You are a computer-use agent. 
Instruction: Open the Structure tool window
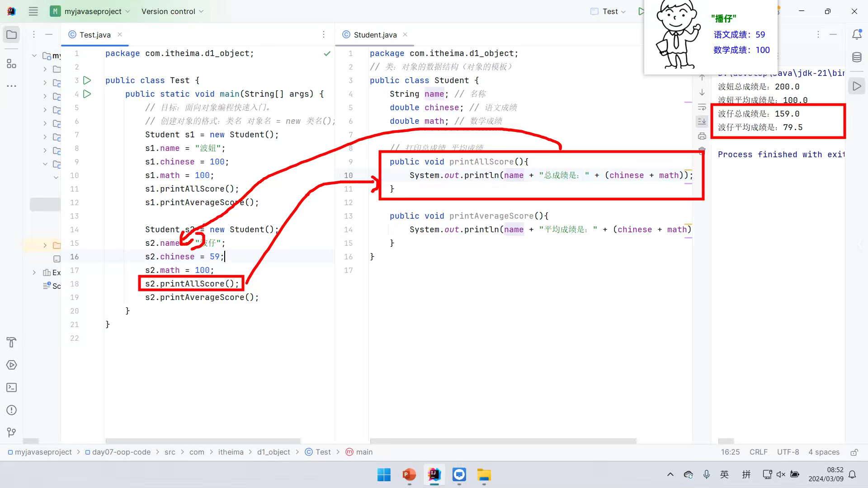pyautogui.click(x=12, y=64)
